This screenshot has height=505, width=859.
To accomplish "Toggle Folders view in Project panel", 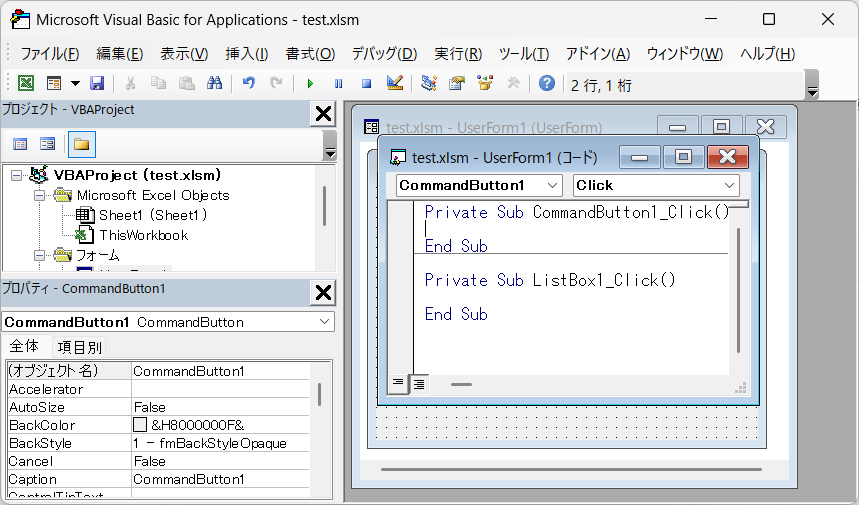I will (x=82, y=144).
